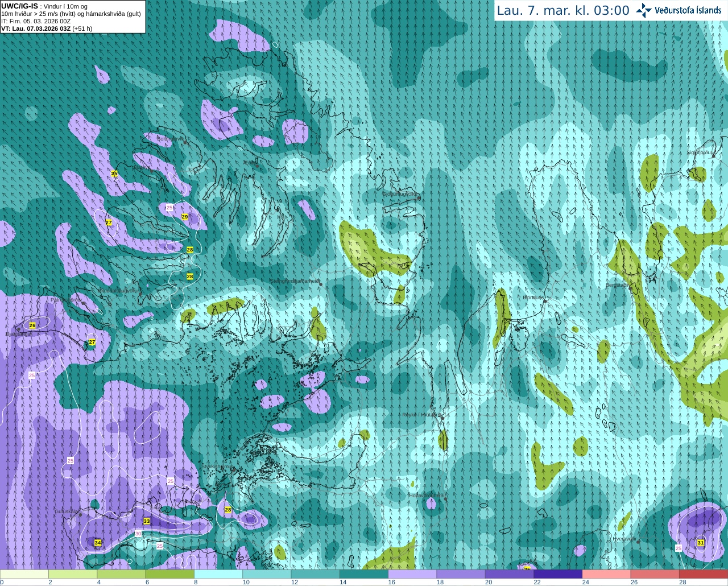Select the 14–16 m/s dark teal legend swatch

[364, 574]
